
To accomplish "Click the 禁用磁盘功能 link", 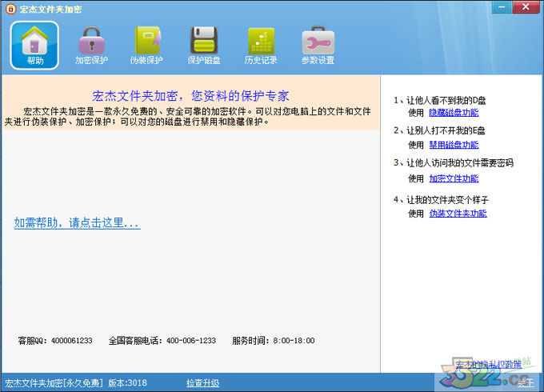I will coord(454,145).
